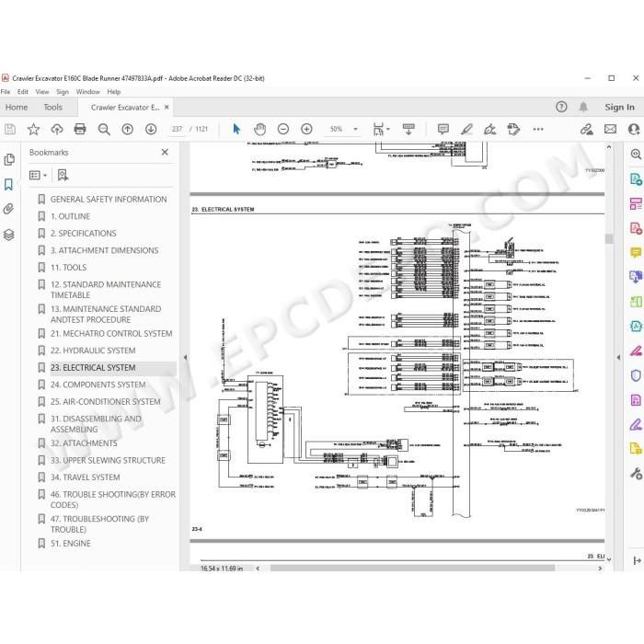
Task: Send file by email envelope
Action: pyautogui.click(x=610, y=130)
